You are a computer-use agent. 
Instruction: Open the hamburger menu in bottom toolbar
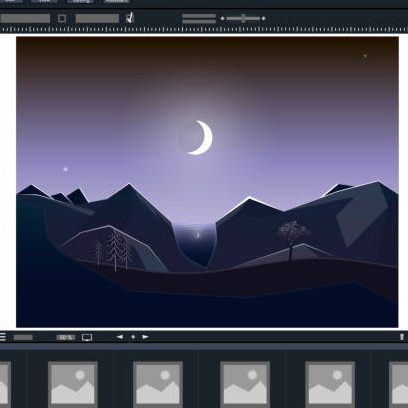click(2, 337)
